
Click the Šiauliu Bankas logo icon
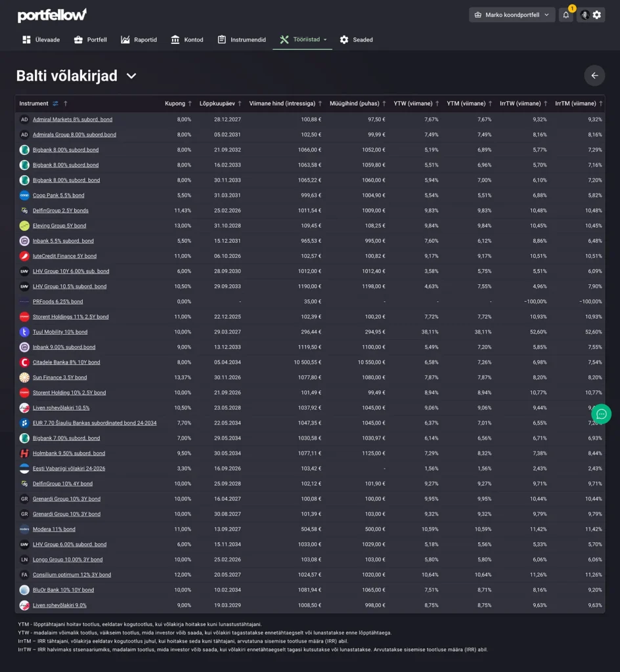coord(24,423)
